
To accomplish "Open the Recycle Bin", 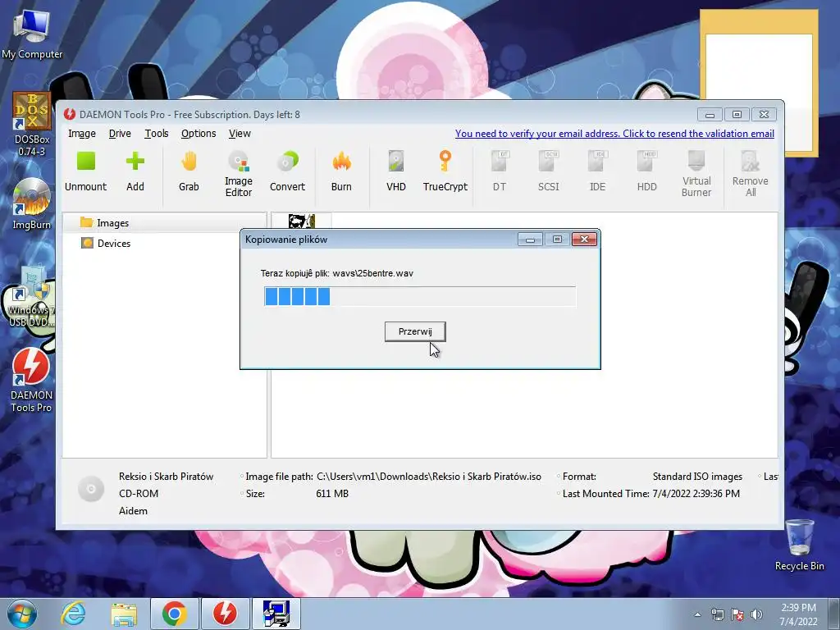I will [799, 545].
